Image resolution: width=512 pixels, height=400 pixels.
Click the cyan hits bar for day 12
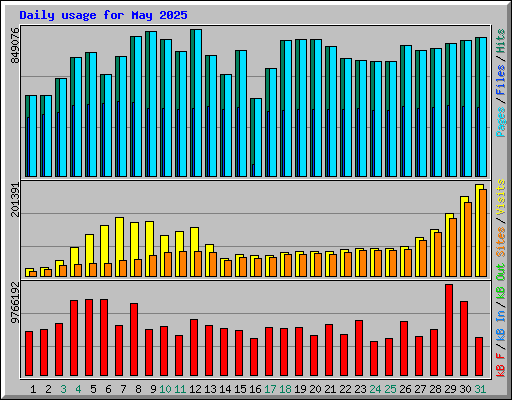[x=198, y=103]
